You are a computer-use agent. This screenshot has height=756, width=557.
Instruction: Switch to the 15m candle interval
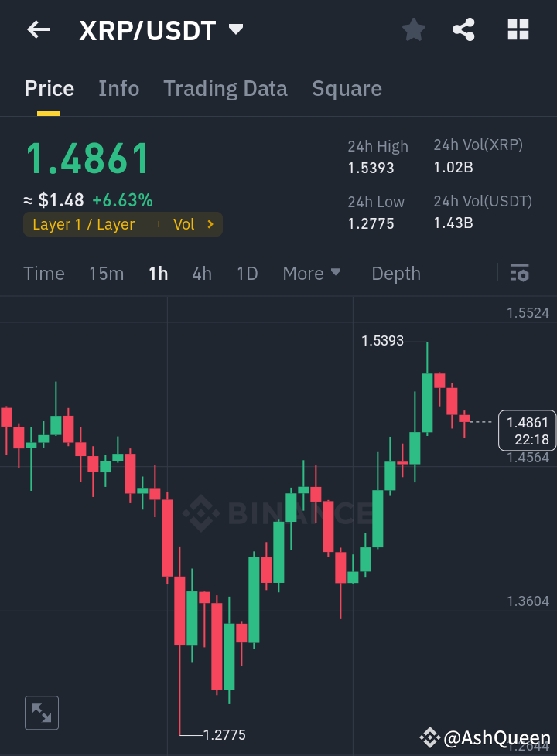tap(106, 273)
